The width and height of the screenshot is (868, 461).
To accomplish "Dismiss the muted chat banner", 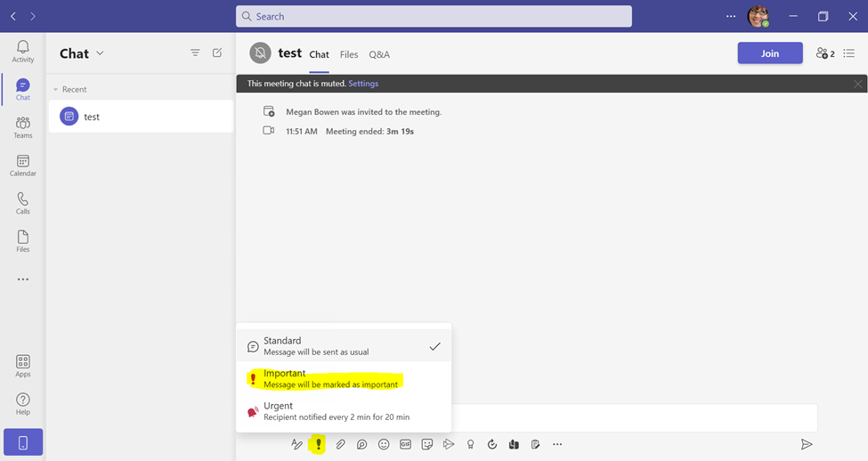I will (857, 85).
